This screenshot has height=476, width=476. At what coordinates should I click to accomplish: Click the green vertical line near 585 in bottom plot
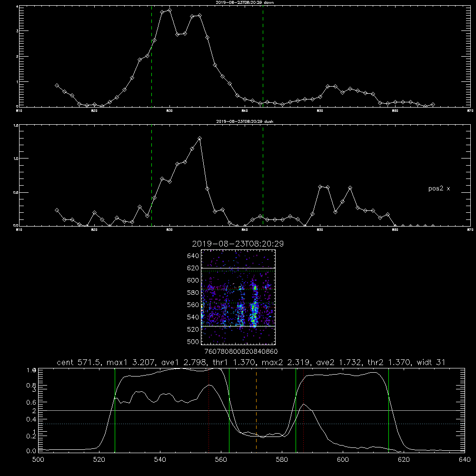[x=296, y=410]
